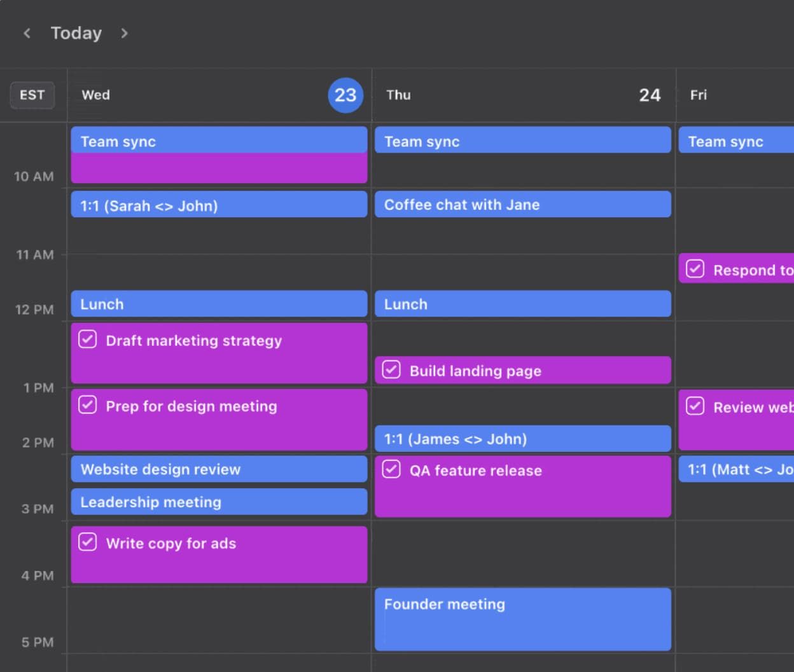Open Wednesday's Team sync event
This screenshot has width=794, height=672.
tap(219, 141)
